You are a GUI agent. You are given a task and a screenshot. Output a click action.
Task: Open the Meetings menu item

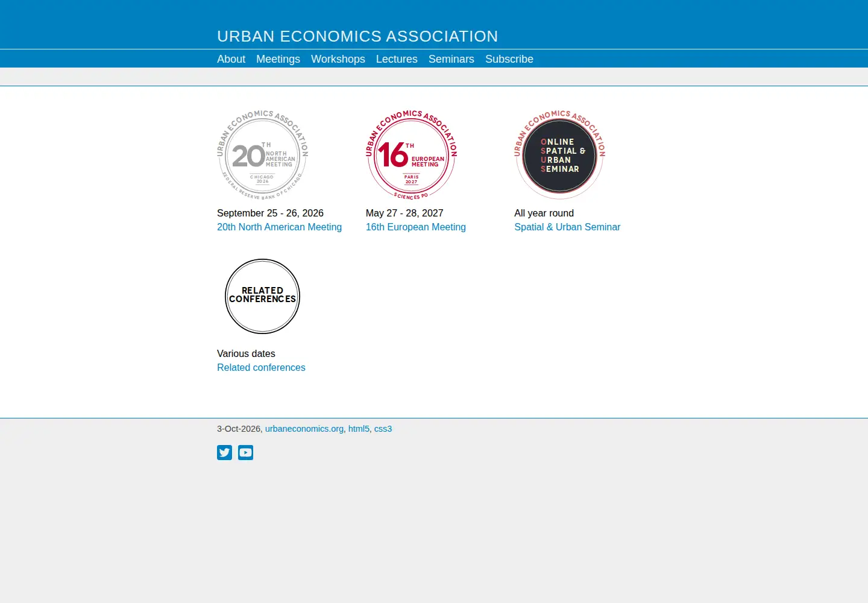tap(278, 59)
